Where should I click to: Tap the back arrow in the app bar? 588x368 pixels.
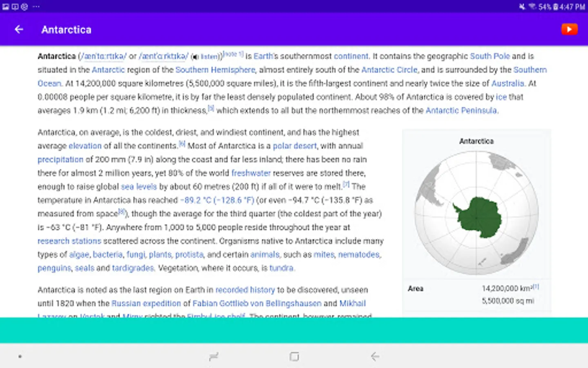[19, 29]
